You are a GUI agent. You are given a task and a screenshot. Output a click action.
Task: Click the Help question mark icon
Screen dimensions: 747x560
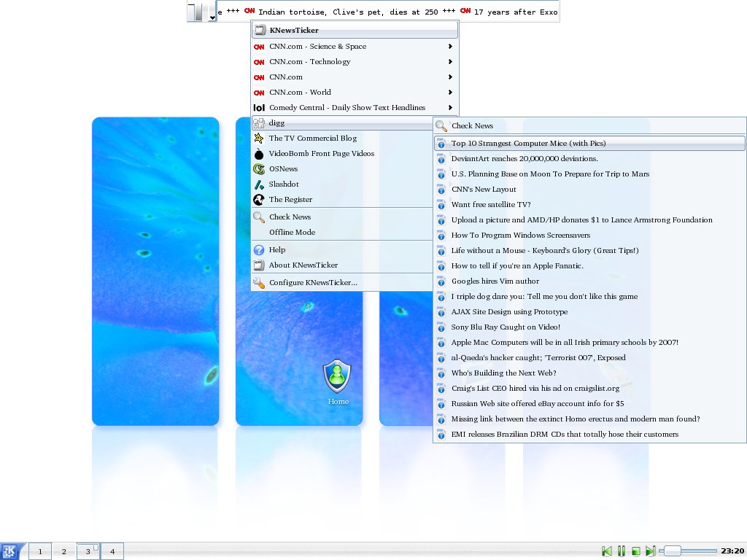click(x=259, y=250)
